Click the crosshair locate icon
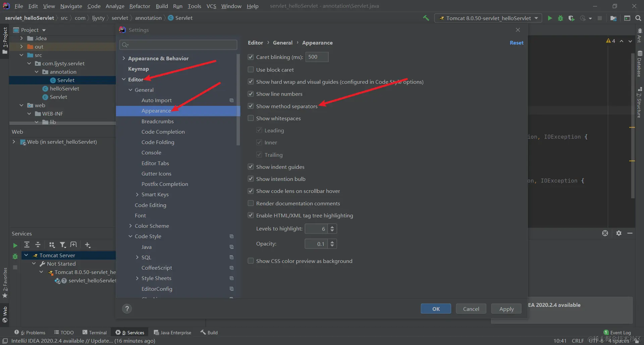Viewport: 644px width, 345px height. coord(605,233)
